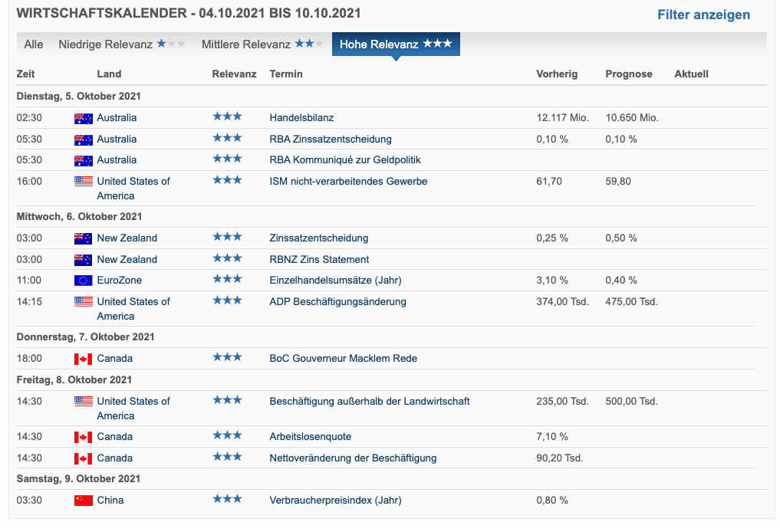Click the three-star relevance icon on Handelsbilanz row
This screenshot has height=532, width=780.
click(x=227, y=115)
